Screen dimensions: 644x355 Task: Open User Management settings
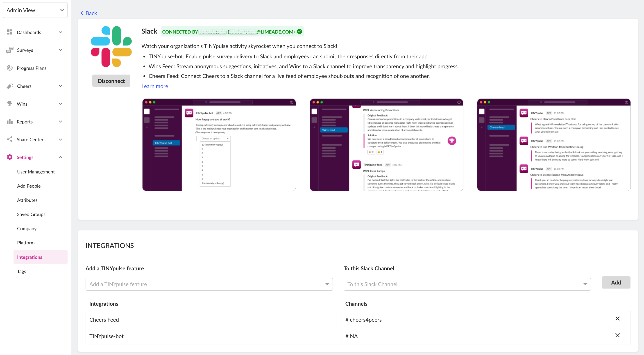click(x=36, y=172)
